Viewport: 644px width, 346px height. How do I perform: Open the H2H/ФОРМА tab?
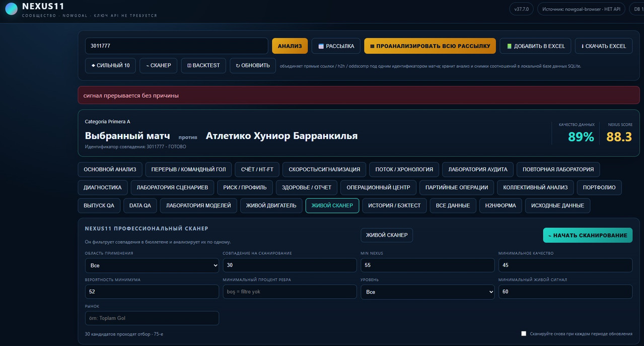point(500,205)
